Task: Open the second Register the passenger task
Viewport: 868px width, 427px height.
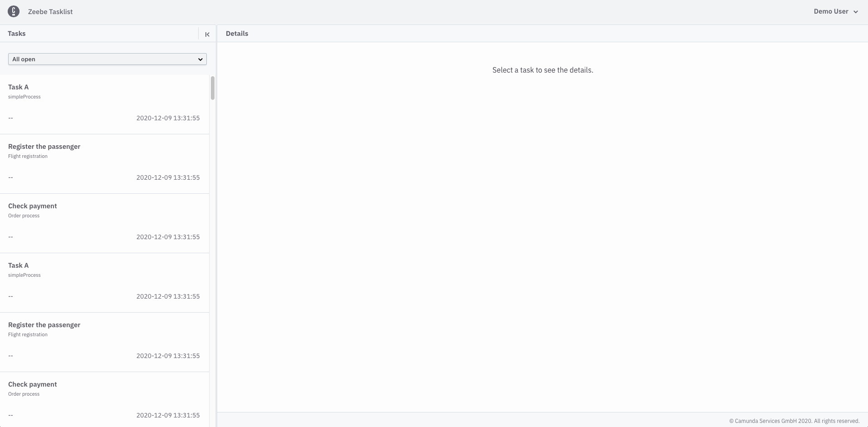Action: [x=44, y=324]
